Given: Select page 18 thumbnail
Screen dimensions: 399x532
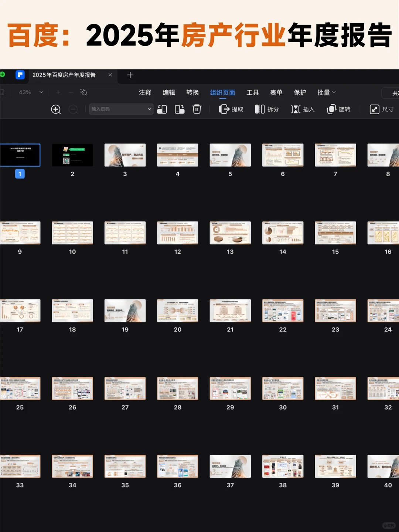Looking at the screenshot, I should [x=72, y=311].
